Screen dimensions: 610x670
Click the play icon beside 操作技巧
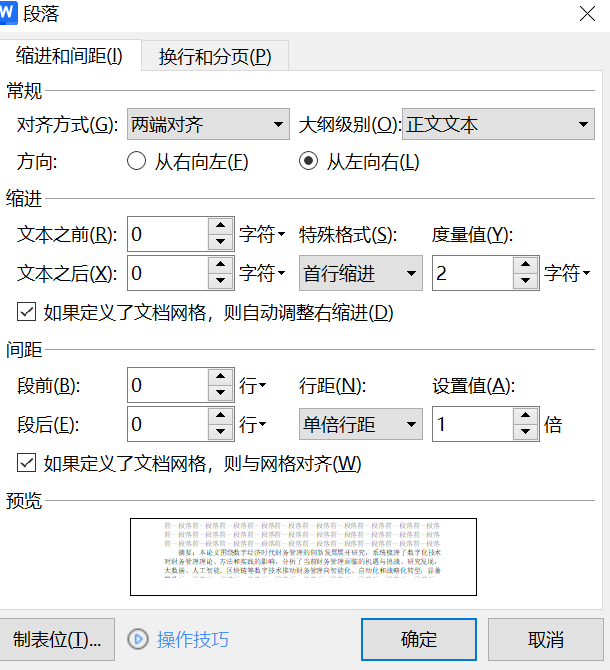point(138,639)
